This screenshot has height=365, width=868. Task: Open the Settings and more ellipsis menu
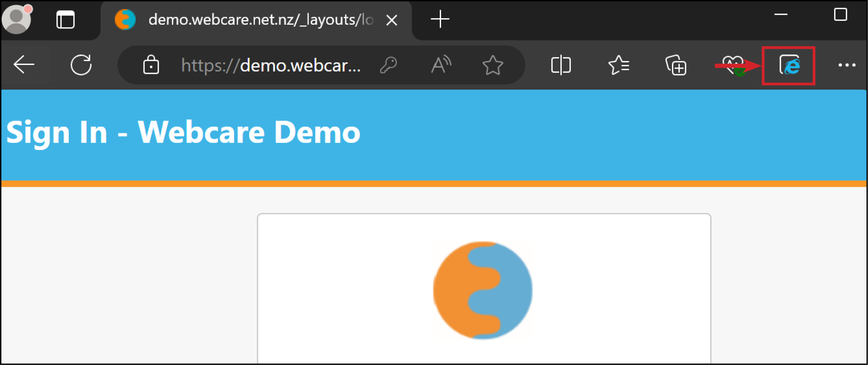tap(848, 65)
